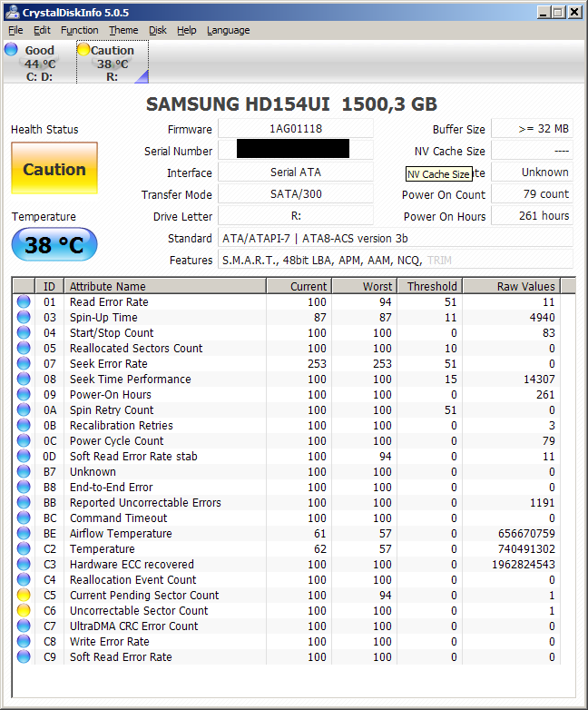588x710 pixels.
Task: Click the status orb for Seek Error Rate
Action: pos(24,363)
